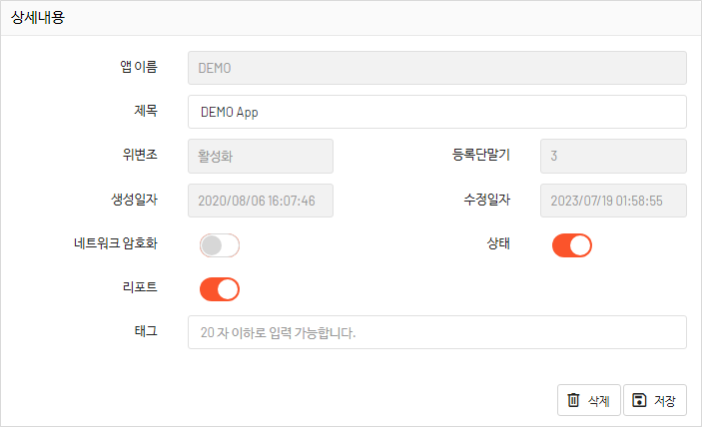Select the 위변조 field showing 활성화

(x=261, y=156)
